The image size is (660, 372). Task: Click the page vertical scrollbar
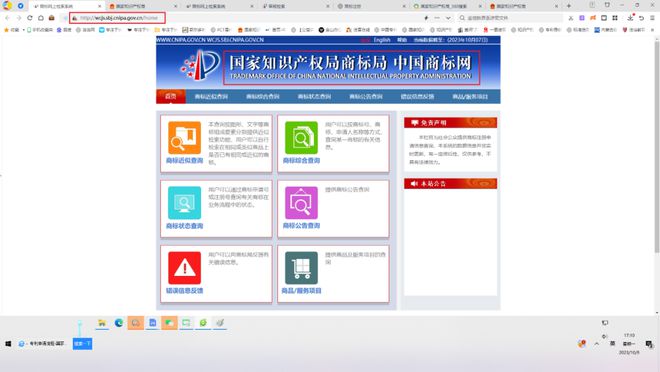point(657,147)
